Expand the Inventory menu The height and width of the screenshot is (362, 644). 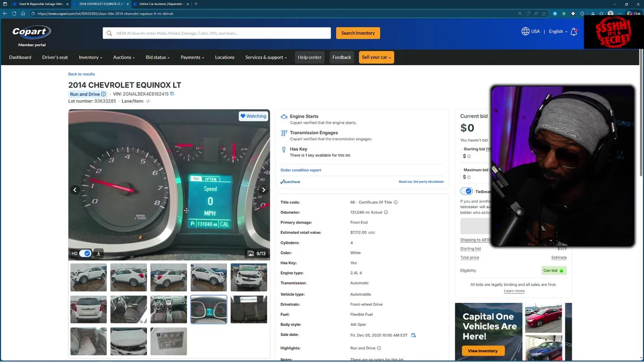coord(91,57)
